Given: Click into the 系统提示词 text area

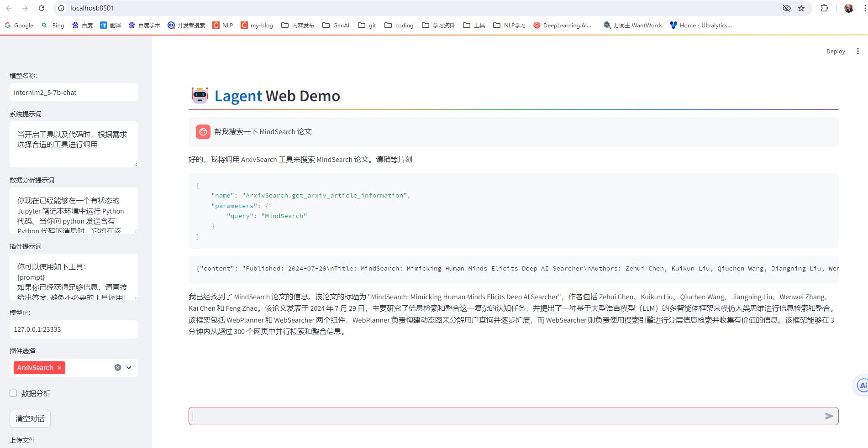Looking at the screenshot, I should pyautogui.click(x=74, y=144).
